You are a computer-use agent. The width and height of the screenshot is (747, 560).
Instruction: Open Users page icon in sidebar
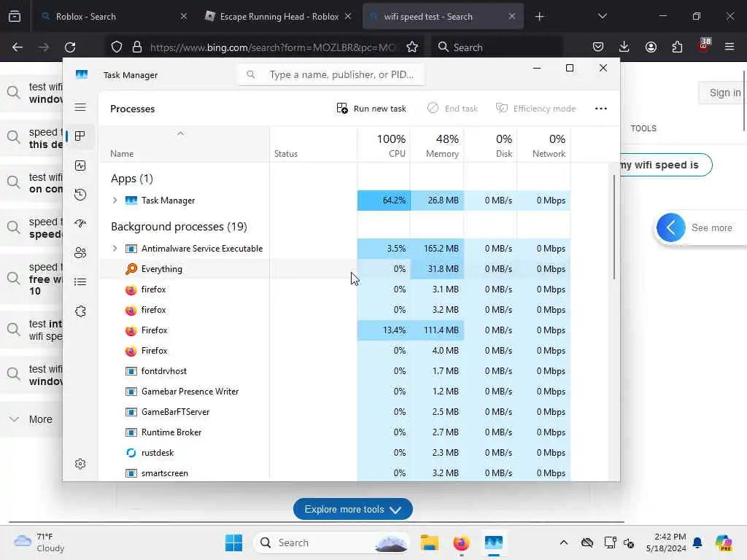click(x=80, y=253)
